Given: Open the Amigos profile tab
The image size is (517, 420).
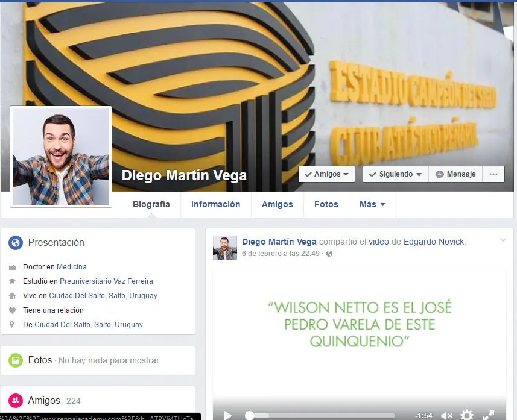Looking at the screenshot, I should (x=278, y=204).
